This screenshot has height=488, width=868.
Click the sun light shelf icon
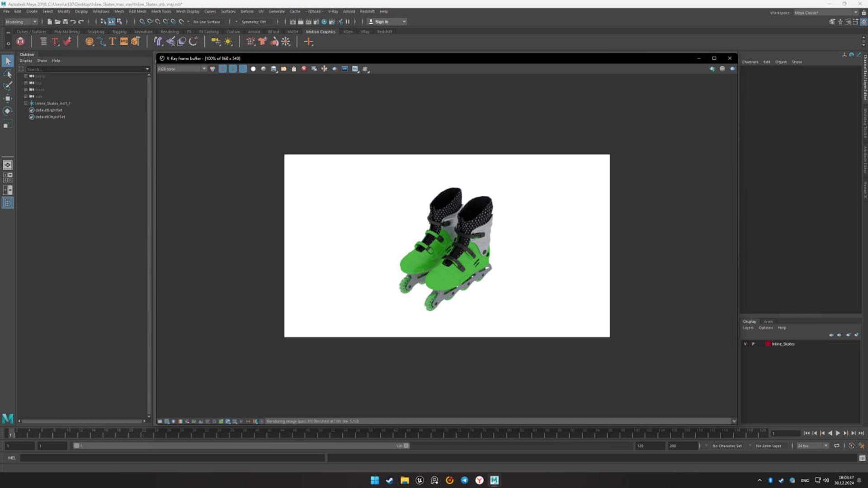click(228, 42)
